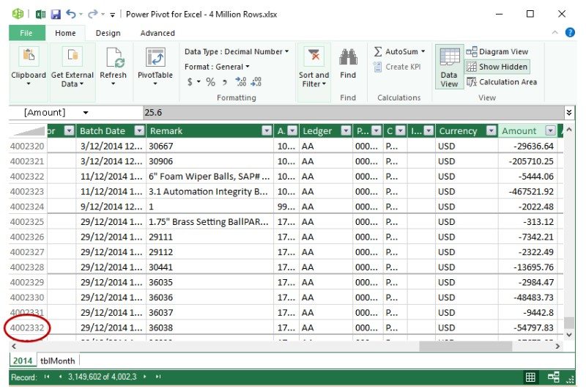Select all rows via corner cell
This screenshot has height=392, width=586.
[x=28, y=131]
